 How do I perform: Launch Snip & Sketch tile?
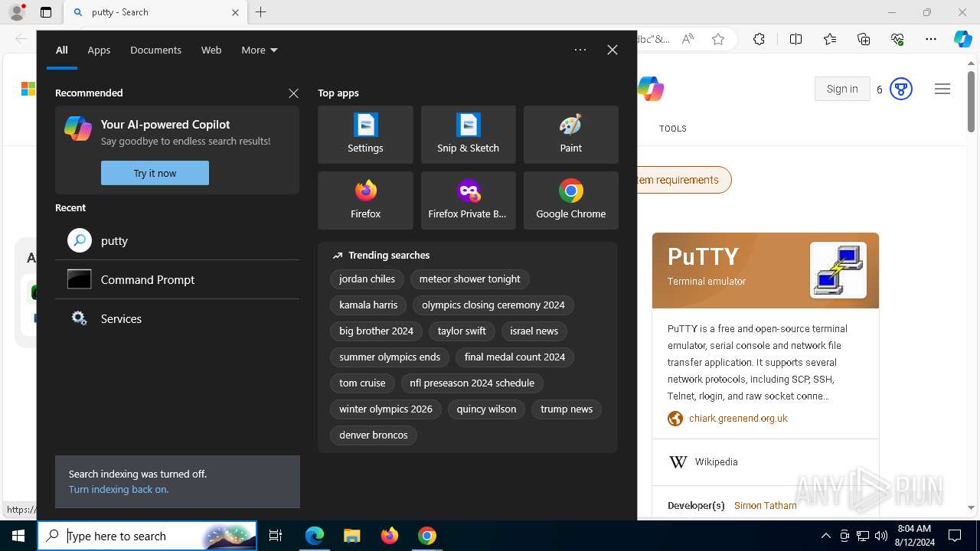click(x=468, y=135)
